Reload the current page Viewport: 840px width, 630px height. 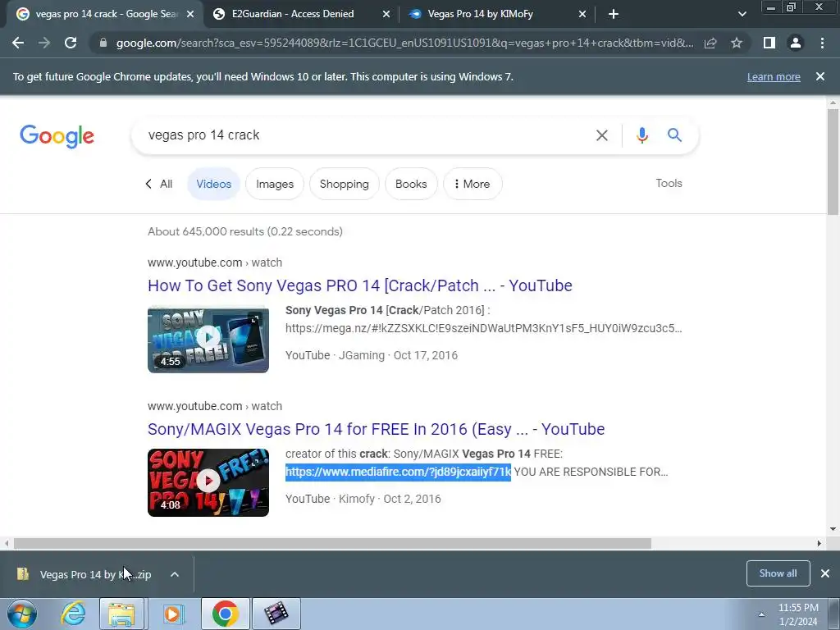71,43
